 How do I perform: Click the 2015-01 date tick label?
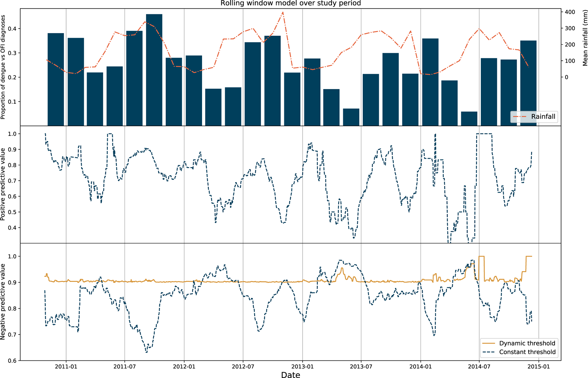tap(539, 366)
